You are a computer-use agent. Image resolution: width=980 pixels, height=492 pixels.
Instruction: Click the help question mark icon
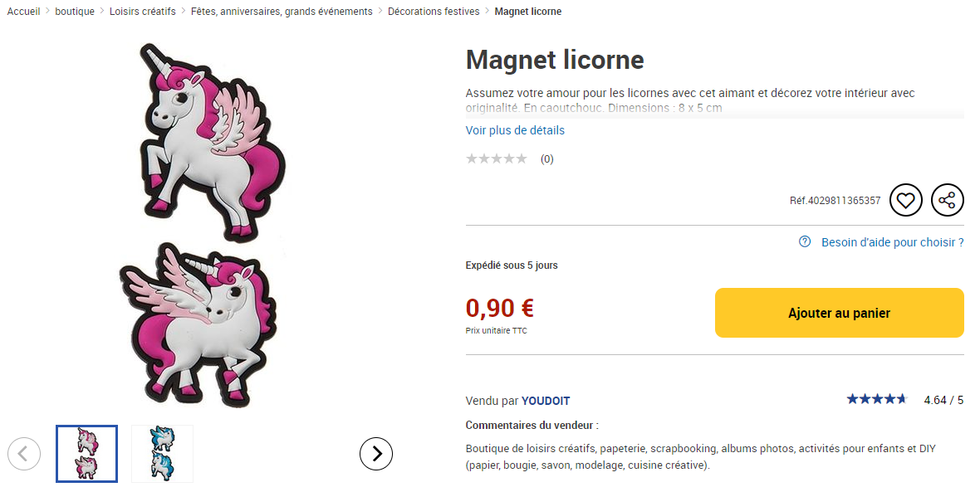click(805, 241)
